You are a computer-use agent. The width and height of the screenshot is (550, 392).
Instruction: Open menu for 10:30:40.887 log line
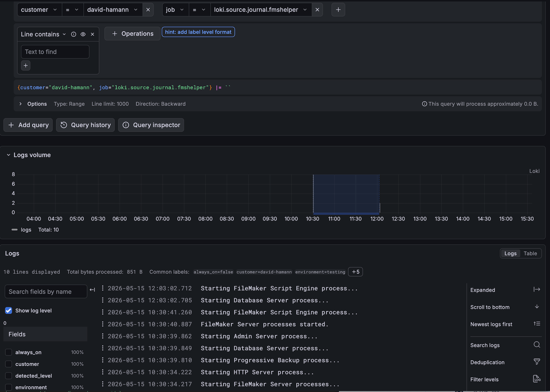[103, 324]
